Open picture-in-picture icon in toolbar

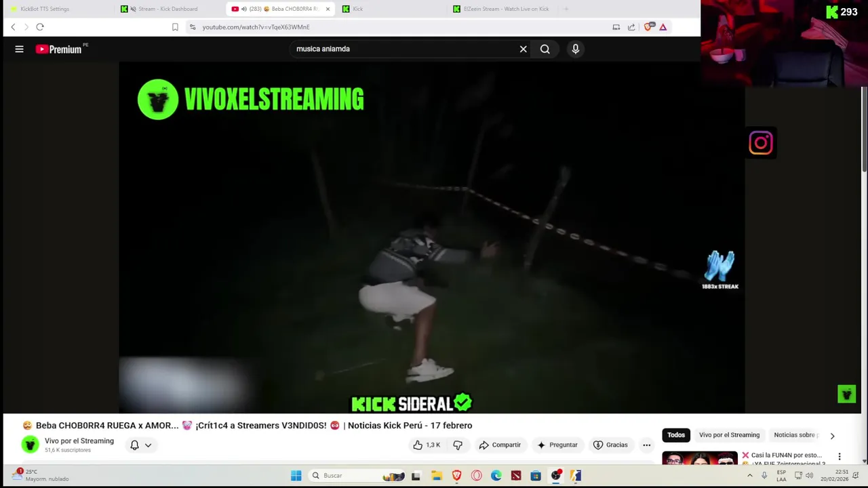pos(616,27)
